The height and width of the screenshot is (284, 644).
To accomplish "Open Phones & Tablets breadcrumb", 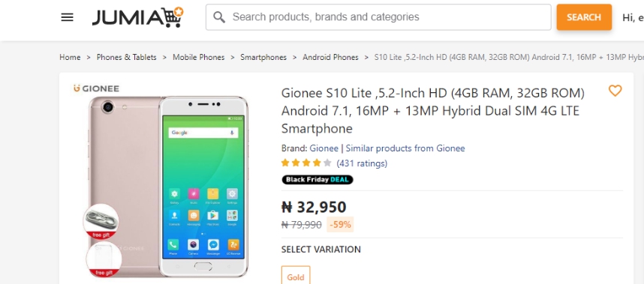I will (127, 58).
